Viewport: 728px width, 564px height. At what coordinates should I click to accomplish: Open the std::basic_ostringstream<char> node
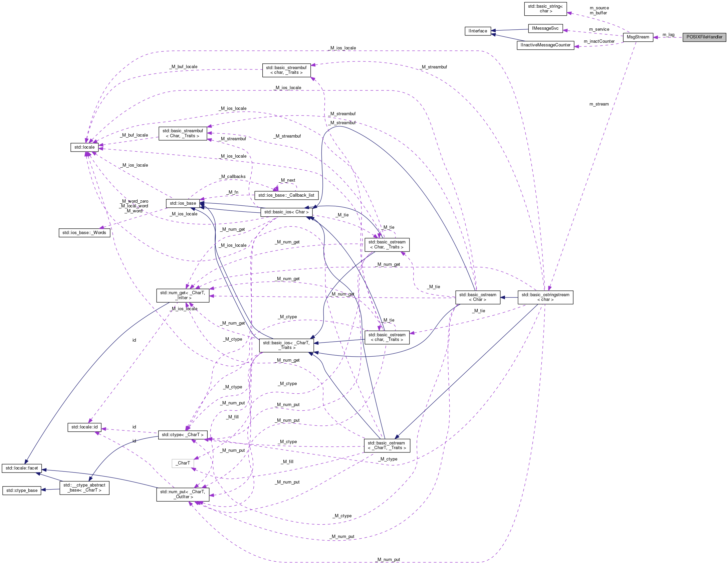[x=545, y=297]
